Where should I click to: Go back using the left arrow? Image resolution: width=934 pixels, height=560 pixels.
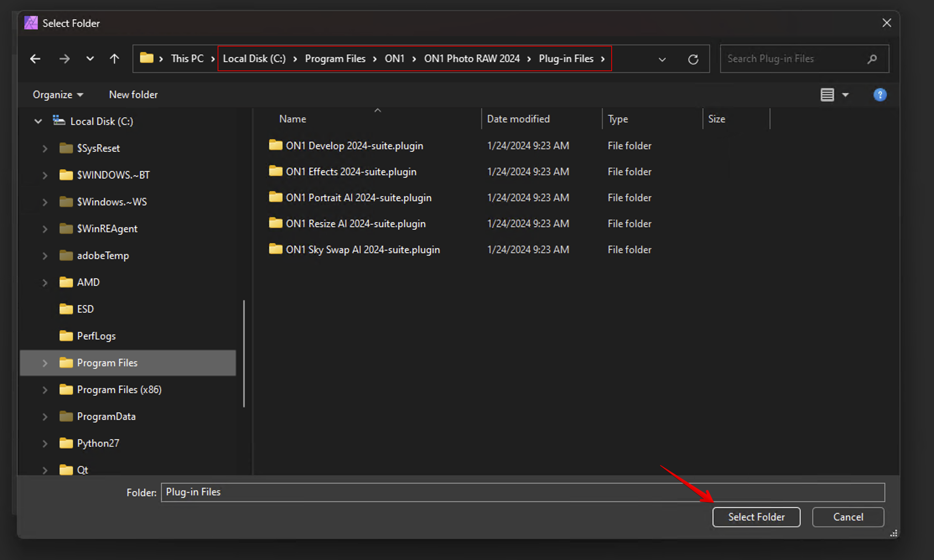pyautogui.click(x=35, y=59)
